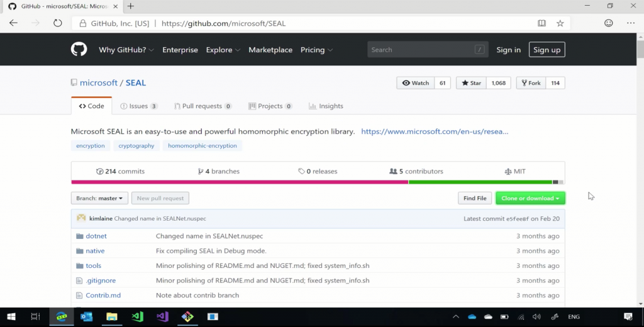Image resolution: width=644 pixels, height=327 pixels.
Task: Click kimlaine's avatar thumbnail
Action: pos(81,218)
